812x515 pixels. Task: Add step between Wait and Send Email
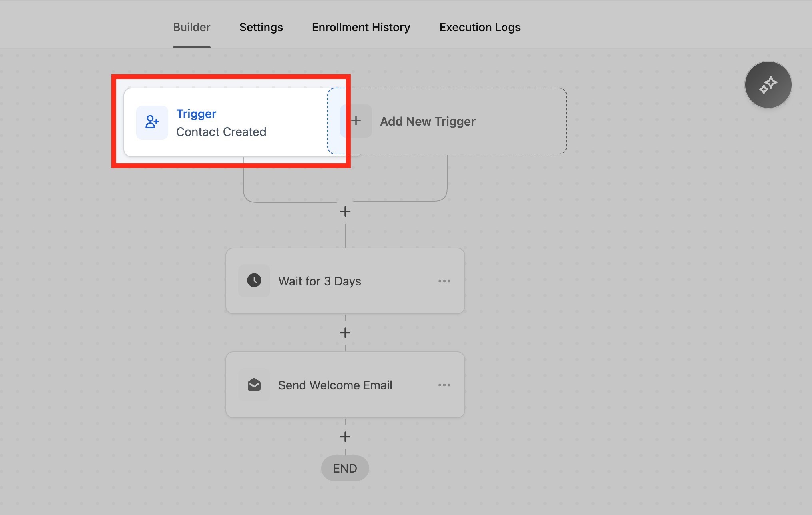[345, 333]
